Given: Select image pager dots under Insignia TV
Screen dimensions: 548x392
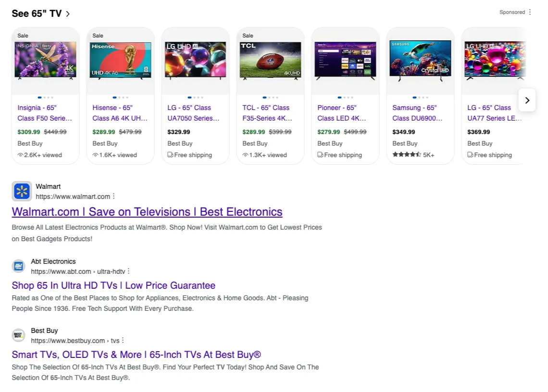Looking at the screenshot, I should pos(46,98).
